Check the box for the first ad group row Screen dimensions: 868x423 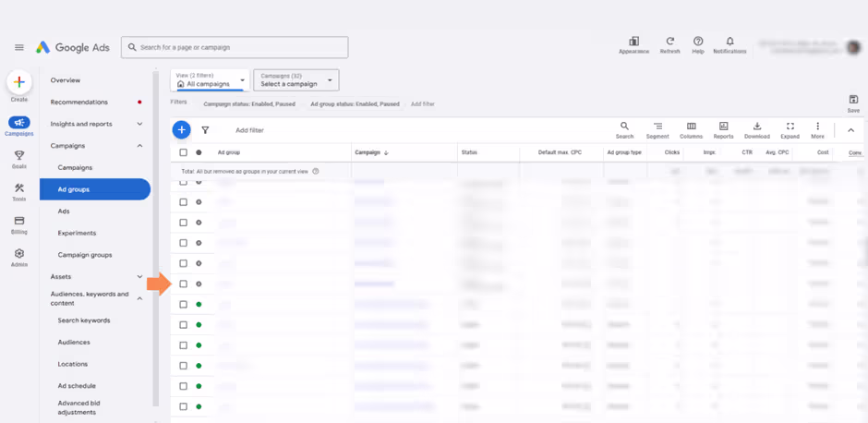(183, 183)
